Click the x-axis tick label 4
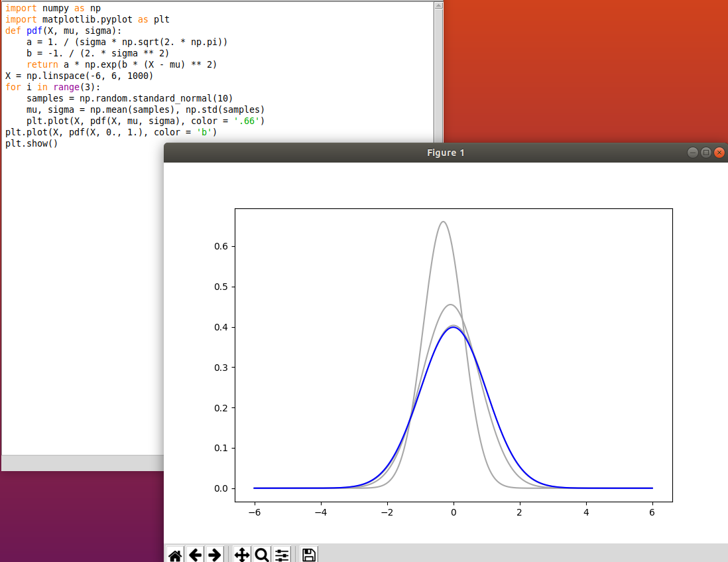This screenshot has height=562, width=728. point(586,512)
